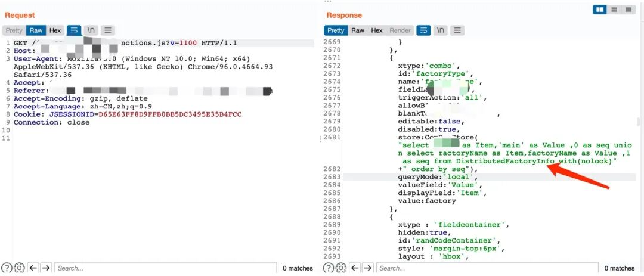Image resolution: width=644 pixels, height=276 pixels.
Task: Select side-by-side split layout icon
Action: [x=600, y=10]
